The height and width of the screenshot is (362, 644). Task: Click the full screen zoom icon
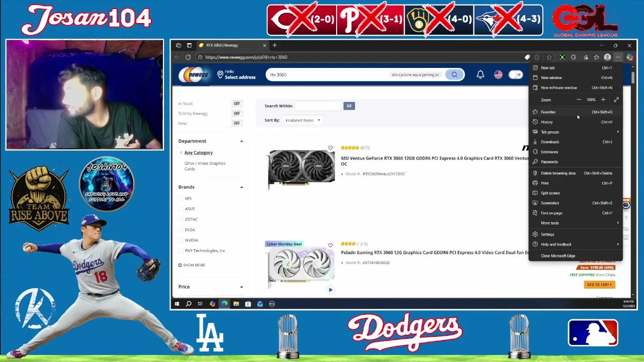(x=616, y=100)
